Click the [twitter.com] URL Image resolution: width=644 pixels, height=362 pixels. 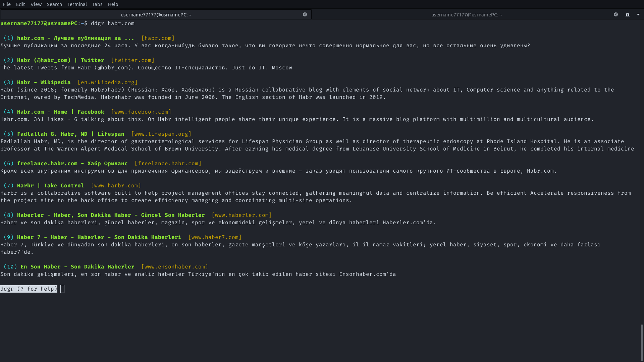click(x=133, y=60)
